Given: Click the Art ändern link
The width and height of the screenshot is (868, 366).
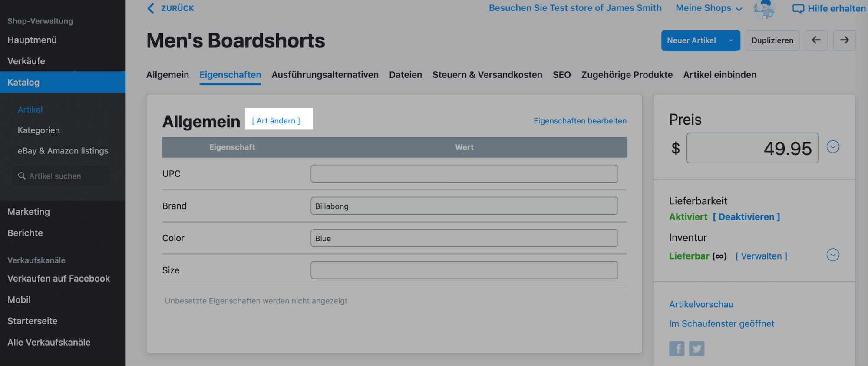Looking at the screenshot, I should tap(276, 121).
